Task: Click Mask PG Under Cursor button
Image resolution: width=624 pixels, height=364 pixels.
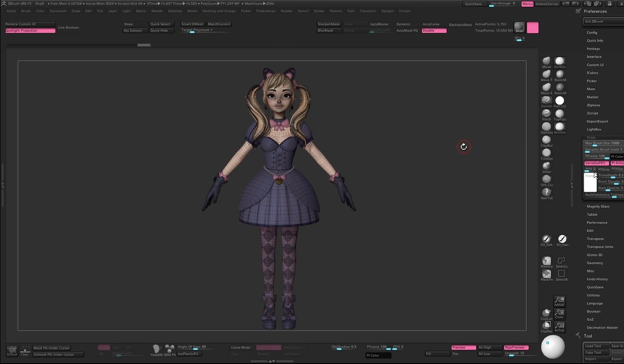Action: coord(51,348)
